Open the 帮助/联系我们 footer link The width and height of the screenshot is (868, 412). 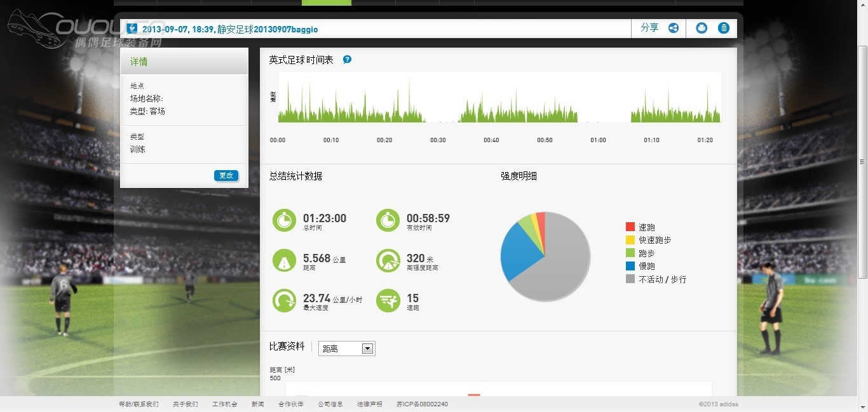(x=139, y=404)
